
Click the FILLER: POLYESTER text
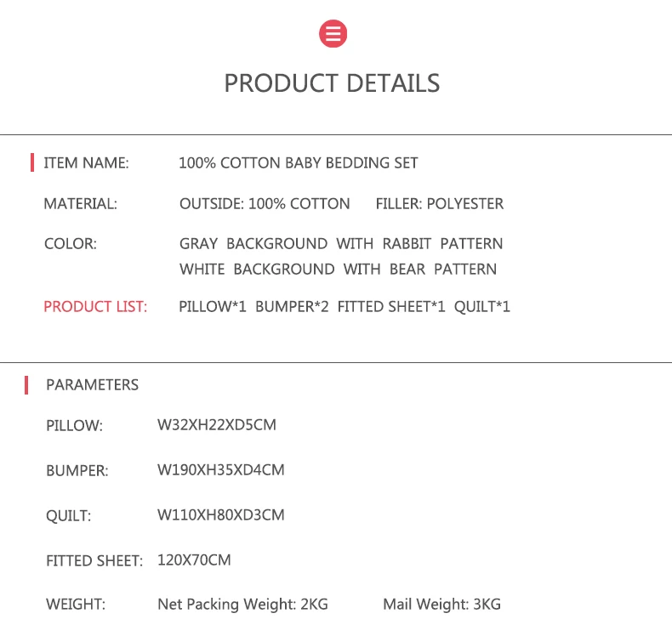click(x=439, y=203)
